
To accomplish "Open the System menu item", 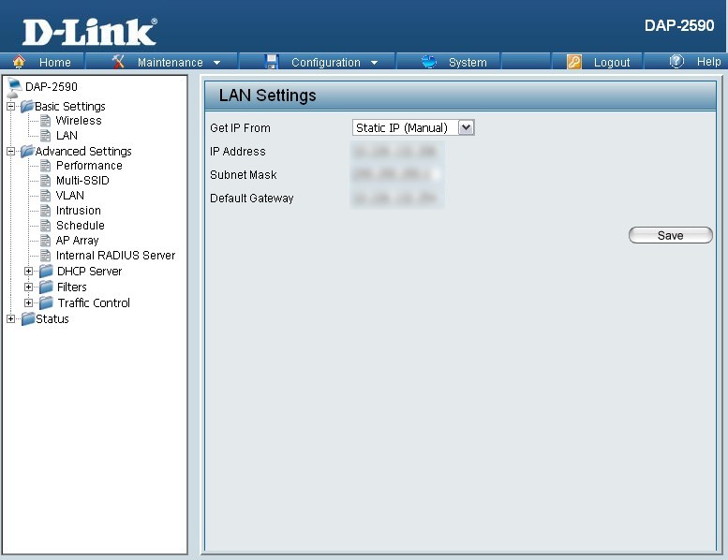I will (468, 62).
